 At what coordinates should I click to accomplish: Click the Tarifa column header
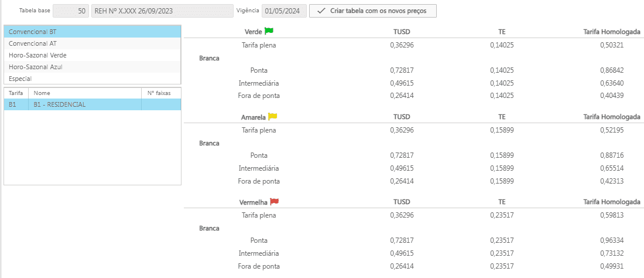[x=16, y=93]
